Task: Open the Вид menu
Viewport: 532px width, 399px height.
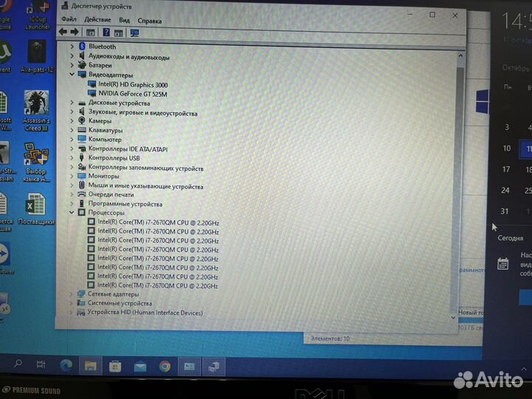Action: (x=124, y=21)
